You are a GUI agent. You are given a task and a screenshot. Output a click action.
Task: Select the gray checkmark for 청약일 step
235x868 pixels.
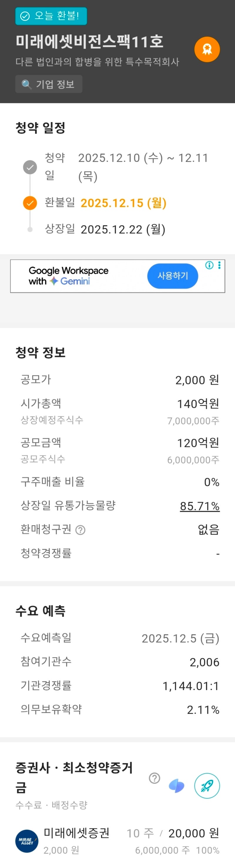30,167
